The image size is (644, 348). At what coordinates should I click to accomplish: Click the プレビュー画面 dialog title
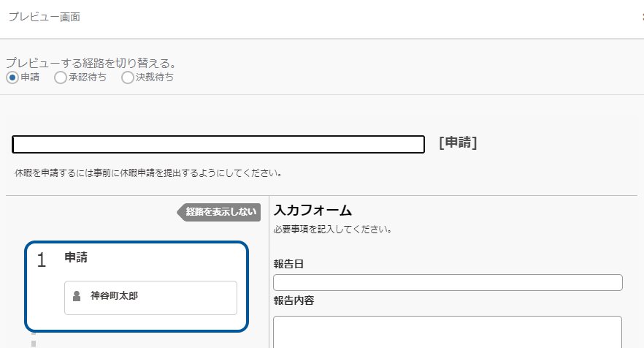tap(45, 17)
